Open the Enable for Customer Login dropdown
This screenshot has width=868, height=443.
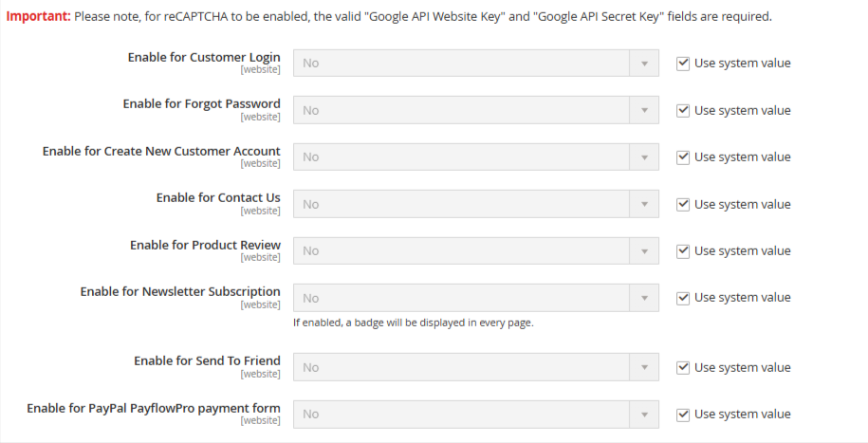(475, 64)
